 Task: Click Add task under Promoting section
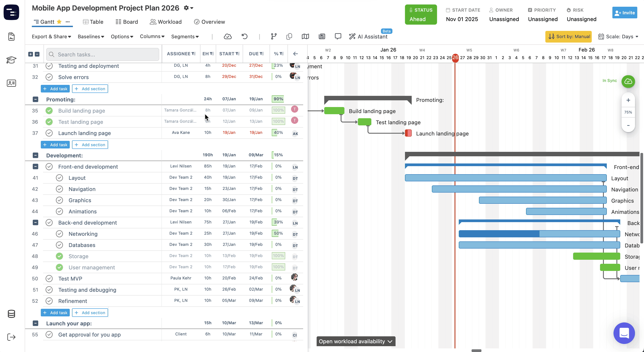[x=55, y=145]
